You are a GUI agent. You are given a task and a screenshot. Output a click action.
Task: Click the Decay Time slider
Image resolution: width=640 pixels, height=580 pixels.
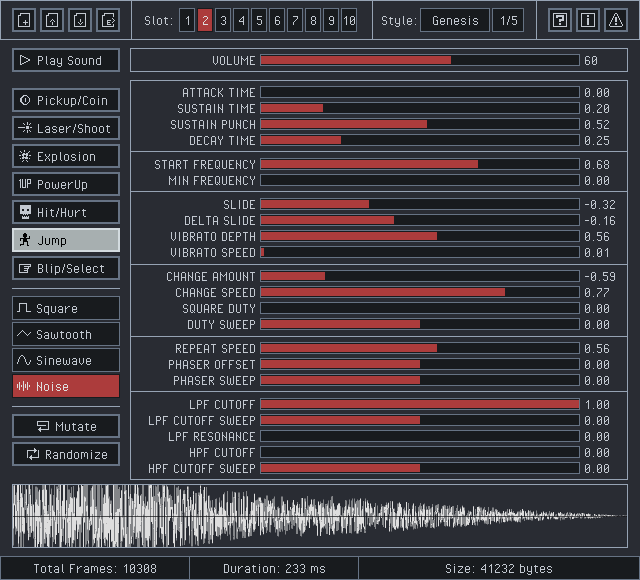pos(420,140)
